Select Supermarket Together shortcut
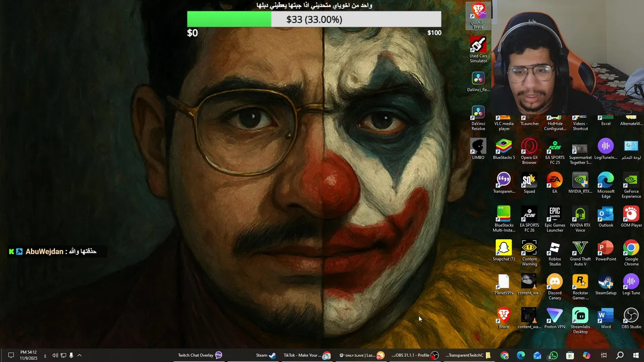 point(580,152)
